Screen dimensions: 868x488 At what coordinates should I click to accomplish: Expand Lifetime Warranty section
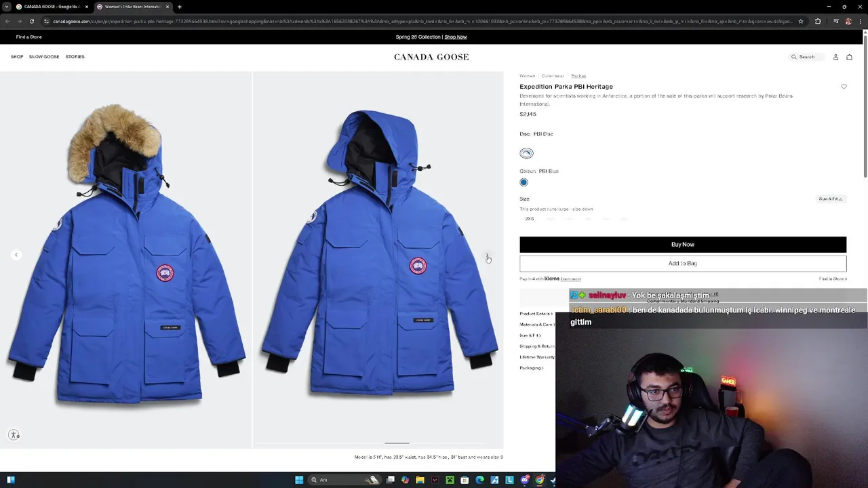[x=537, y=357]
